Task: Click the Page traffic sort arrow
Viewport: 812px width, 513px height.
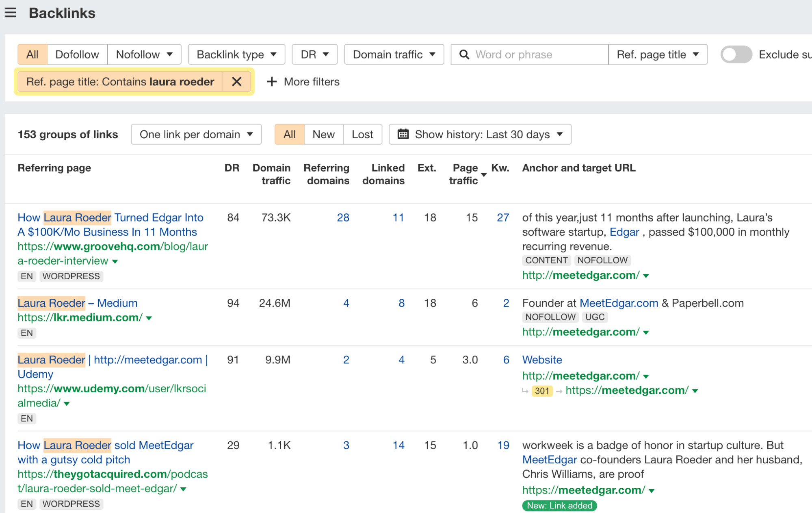Action: click(487, 175)
